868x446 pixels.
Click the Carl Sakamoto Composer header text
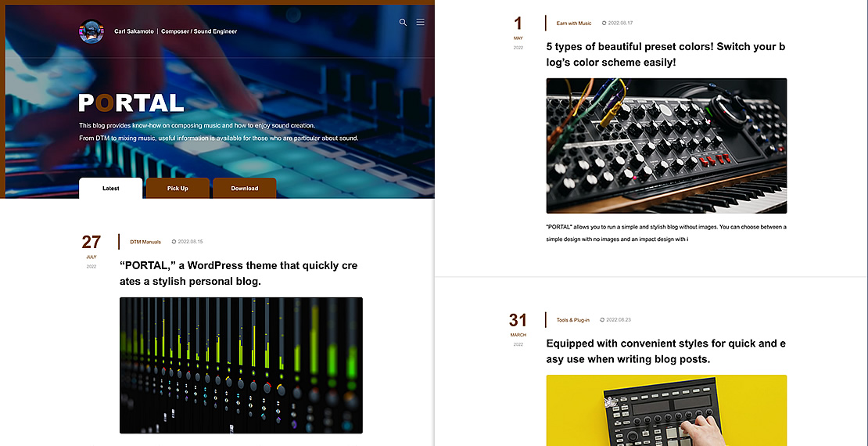pyautogui.click(x=175, y=31)
